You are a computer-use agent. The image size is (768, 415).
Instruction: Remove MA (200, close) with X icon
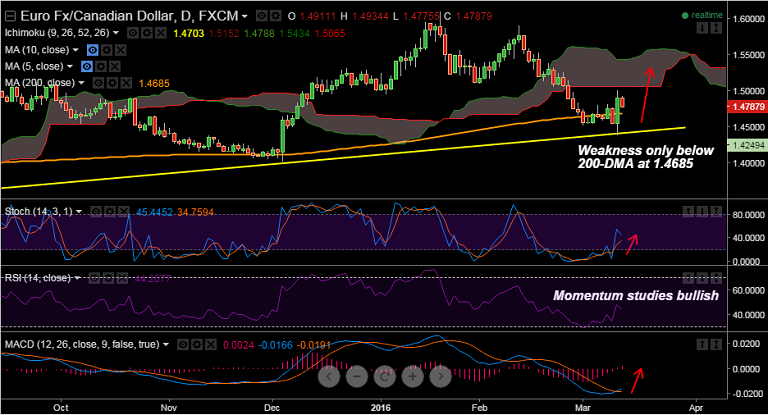[x=126, y=83]
